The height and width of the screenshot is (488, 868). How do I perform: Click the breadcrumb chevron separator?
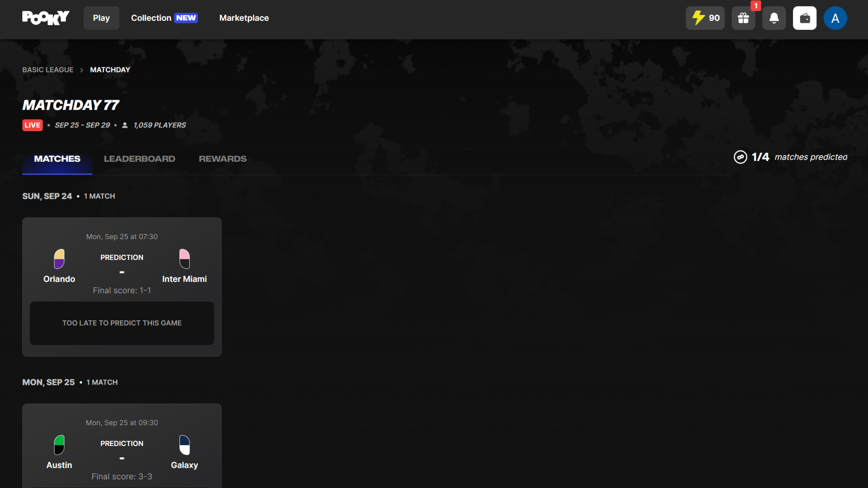(81, 70)
